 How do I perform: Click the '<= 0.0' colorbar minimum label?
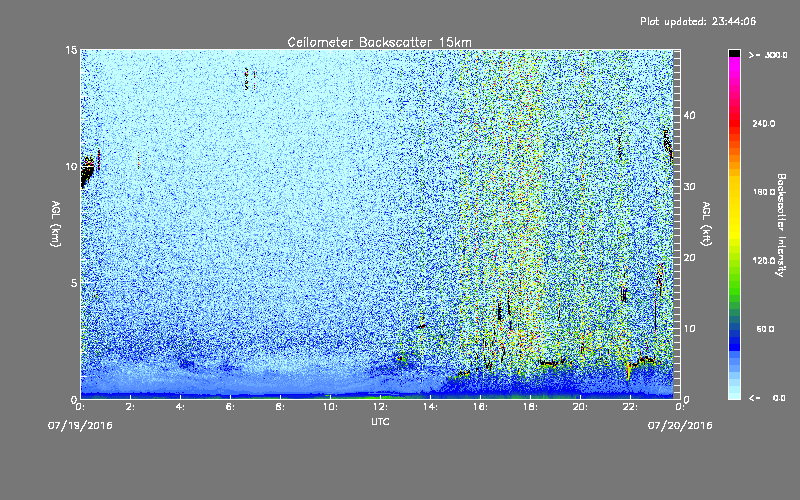[x=767, y=397]
